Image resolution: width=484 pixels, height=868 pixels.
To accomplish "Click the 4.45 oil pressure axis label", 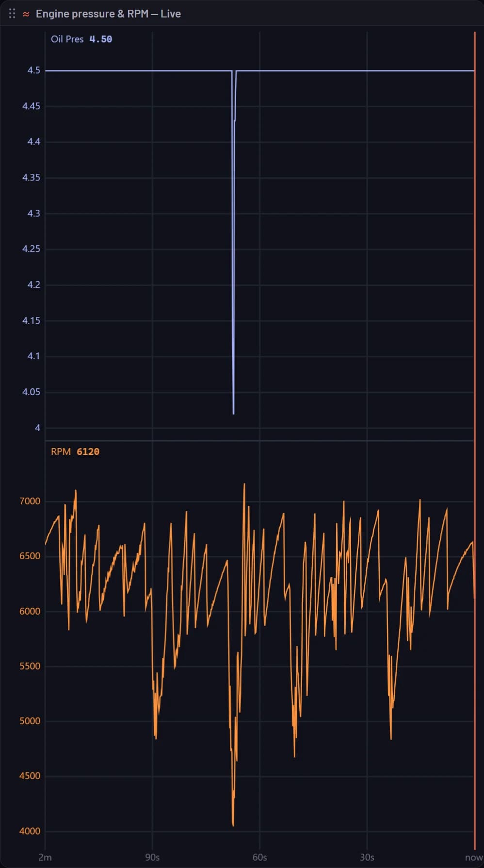I will click(x=32, y=106).
